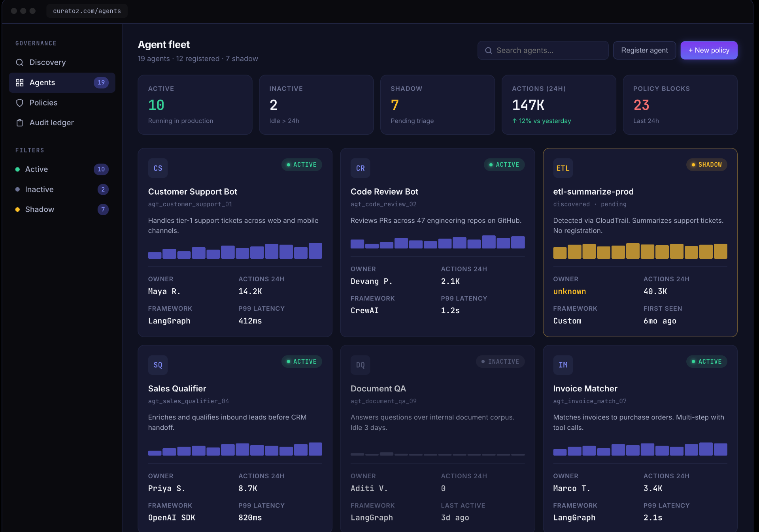The width and height of the screenshot is (759, 532).
Task: Click the Register agent button
Action: [644, 51]
